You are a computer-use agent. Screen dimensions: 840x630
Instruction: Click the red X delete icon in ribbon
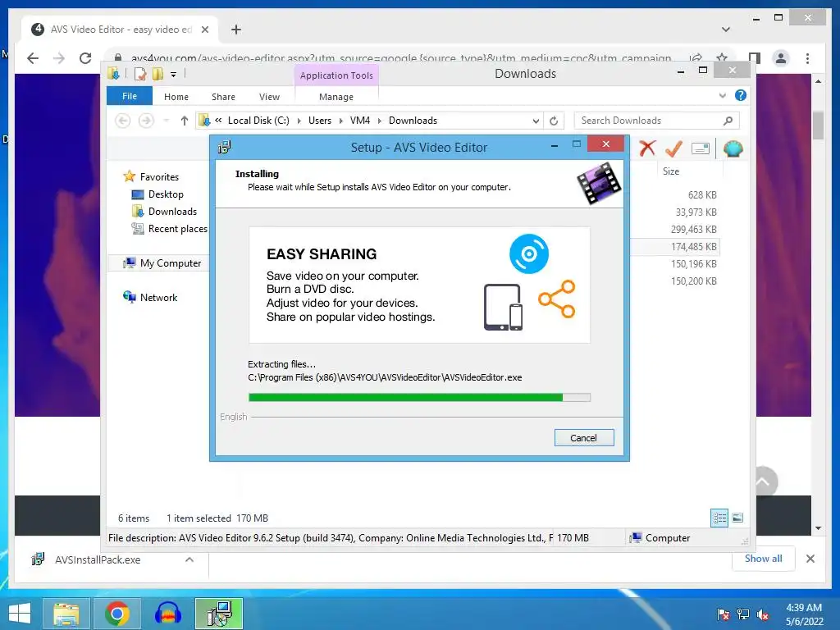[647, 148]
